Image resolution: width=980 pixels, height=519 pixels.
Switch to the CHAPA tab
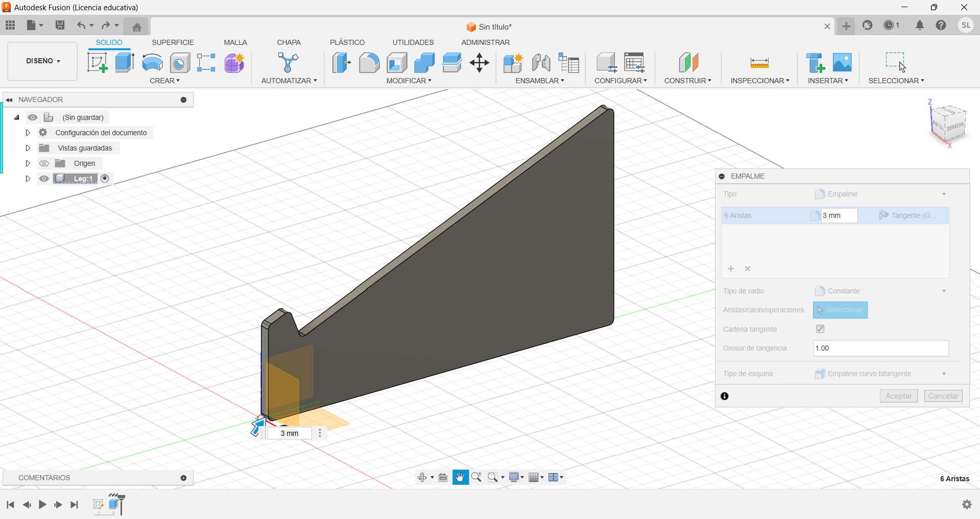pyautogui.click(x=289, y=42)
